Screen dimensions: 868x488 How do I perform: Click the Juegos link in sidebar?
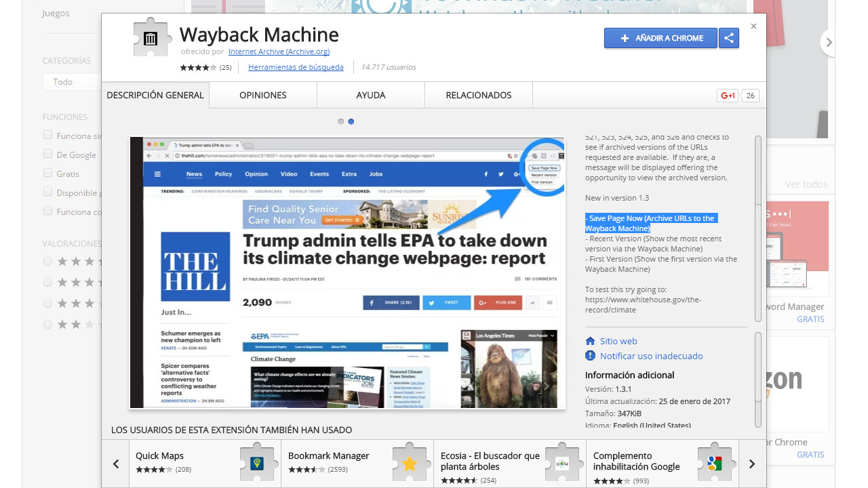click(x=56, y=13)
